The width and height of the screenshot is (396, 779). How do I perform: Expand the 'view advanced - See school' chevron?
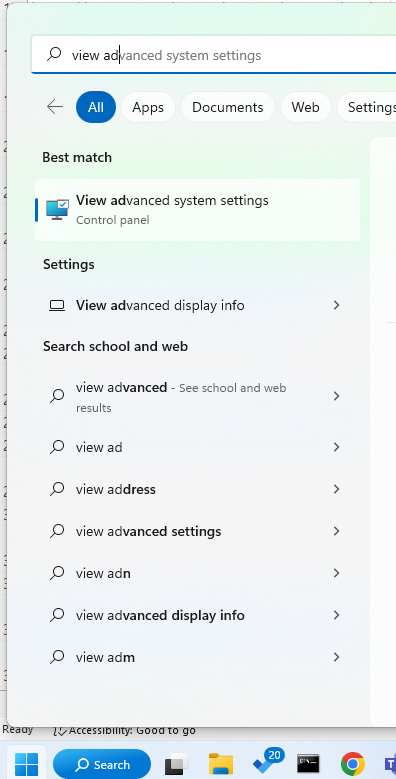coord(336,396)
